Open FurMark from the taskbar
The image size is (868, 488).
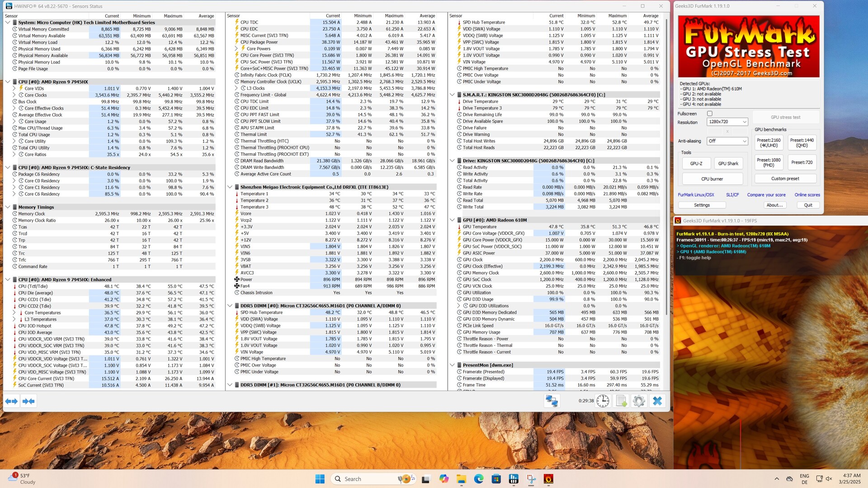click(x=548, y=479)
